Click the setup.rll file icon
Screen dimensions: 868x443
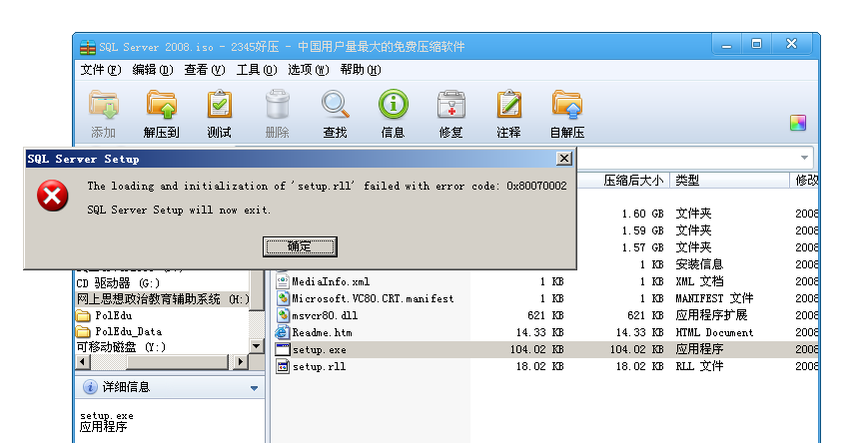[x=283, y=367]
